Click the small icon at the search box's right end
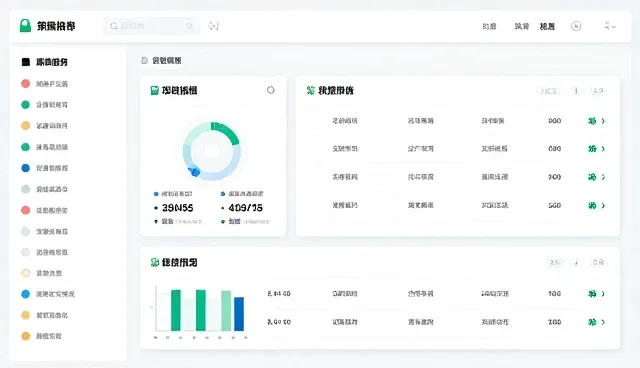The width and height of the screenshot is (640, 368). pyautogui.click(x=189, y=26)
